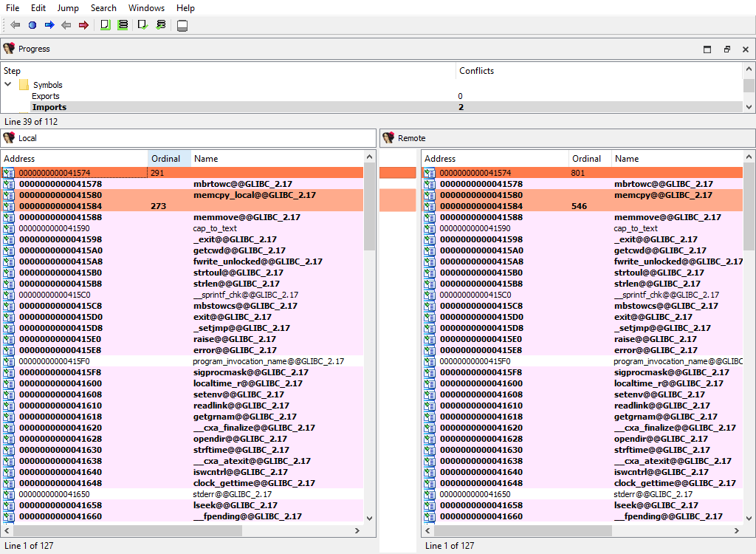This screenshot has height=554, width=756.
Task: Select memcpy_local@@GLIBC_2.17 row in Local pane
Action: pyautogui.click(x=254, y=195)
